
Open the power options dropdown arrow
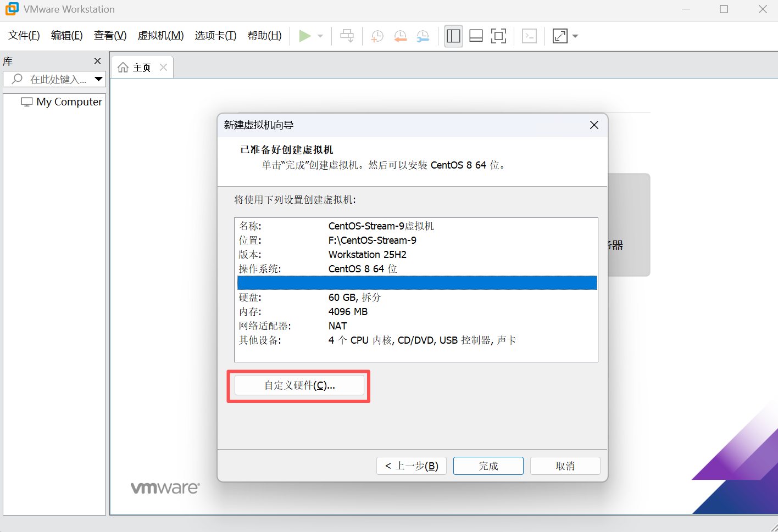tap(320, 36)
